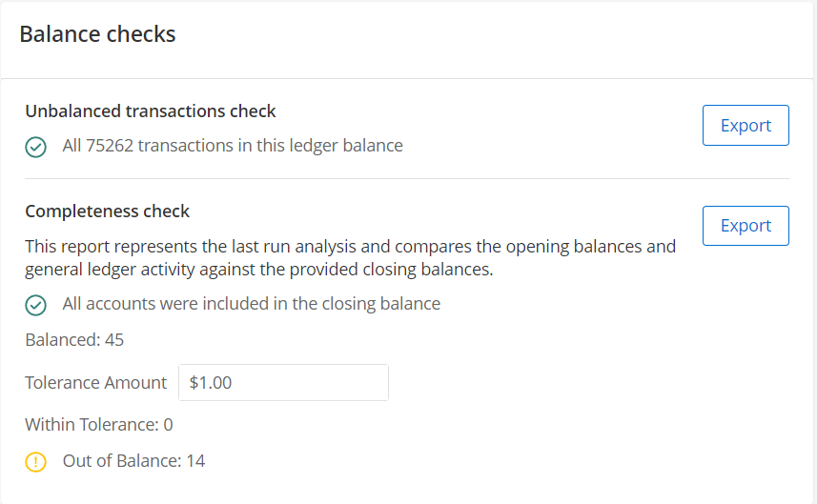Click the 'All 75262 transactions' status message
Screen dimensions: 817x504
click(233, 146)
